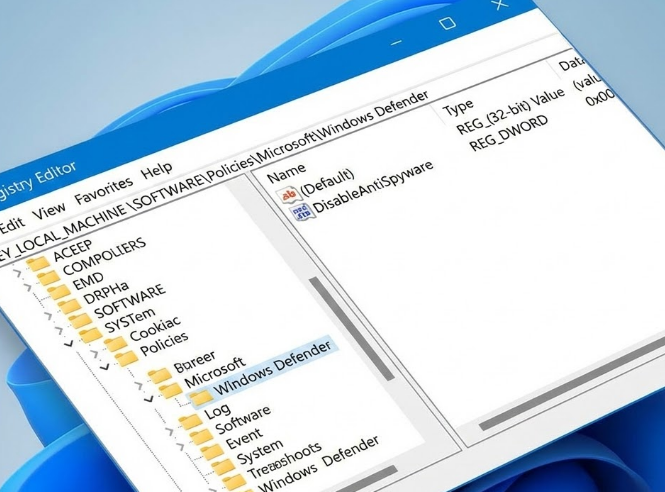Expand the Cookiac tree node
Screen dimensions: 665x492
tap(94, 353)
